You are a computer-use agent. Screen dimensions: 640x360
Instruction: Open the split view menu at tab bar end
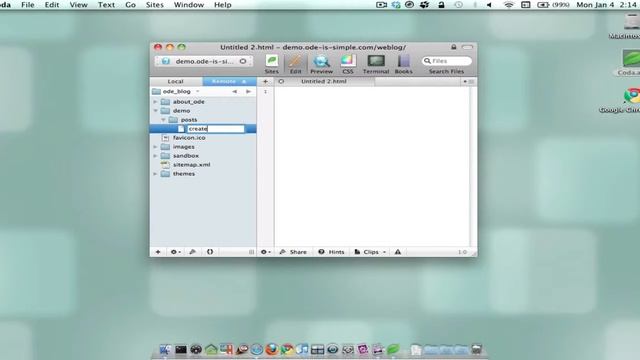468,82
